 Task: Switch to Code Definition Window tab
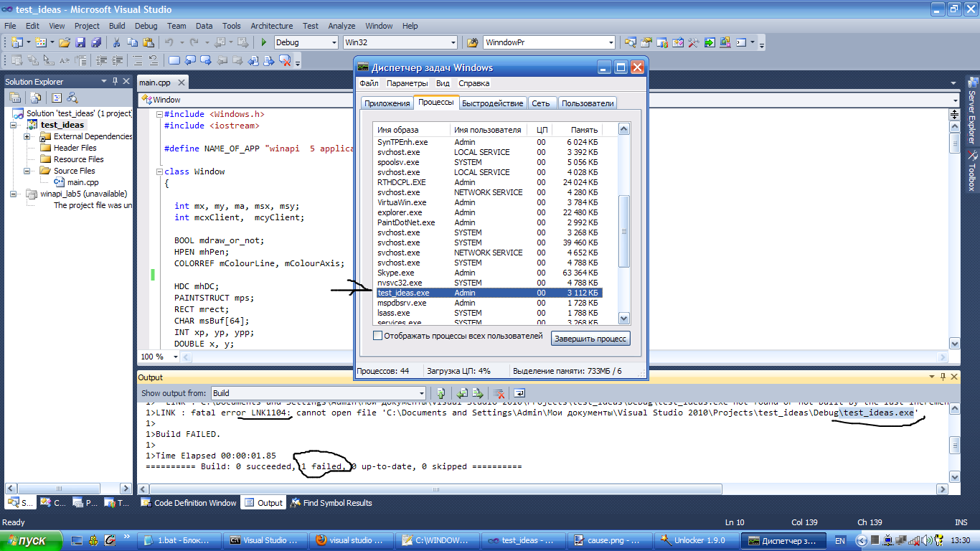(x=188, y=503)
